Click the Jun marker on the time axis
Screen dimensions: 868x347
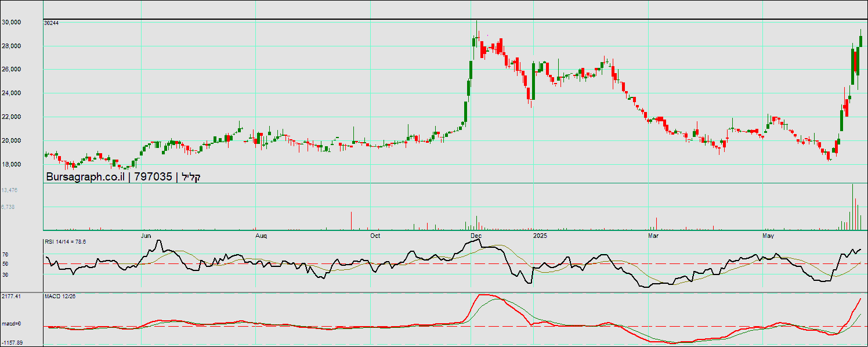(146, 236)
